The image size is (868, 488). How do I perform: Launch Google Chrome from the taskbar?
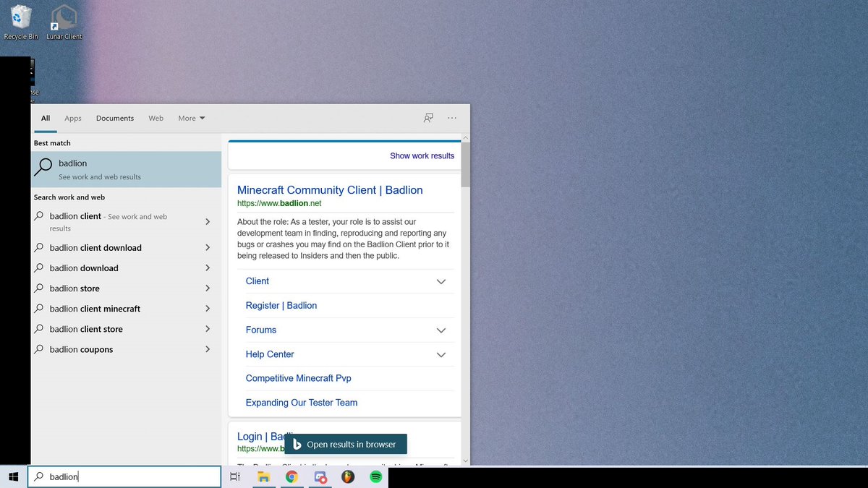[292, 477]
